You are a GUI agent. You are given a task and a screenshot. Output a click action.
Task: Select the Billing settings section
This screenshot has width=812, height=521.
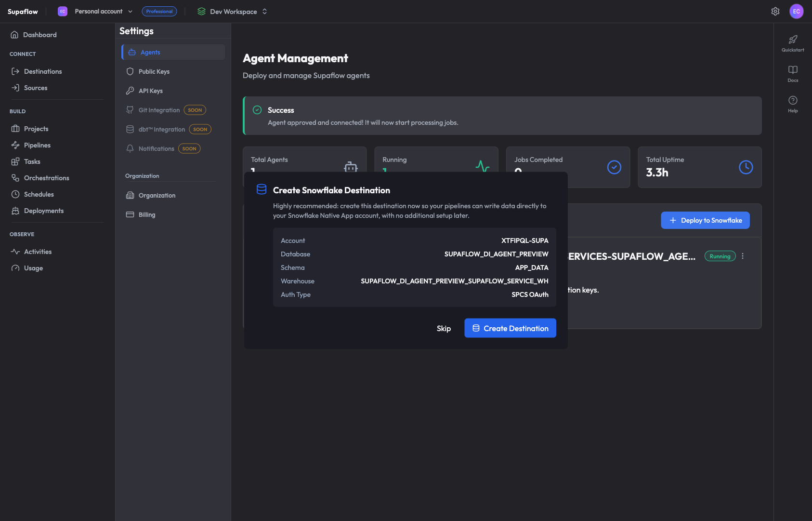pyautogui.click(x=146, y=214)
